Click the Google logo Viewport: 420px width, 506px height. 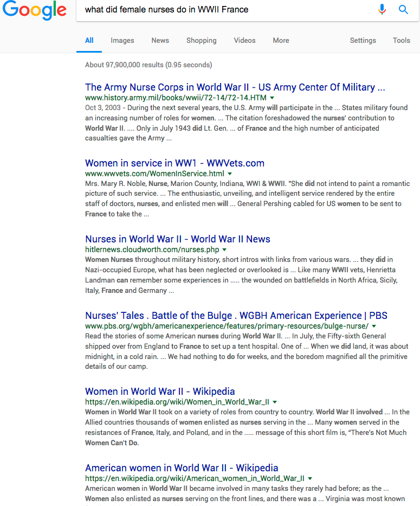[35, 10]
